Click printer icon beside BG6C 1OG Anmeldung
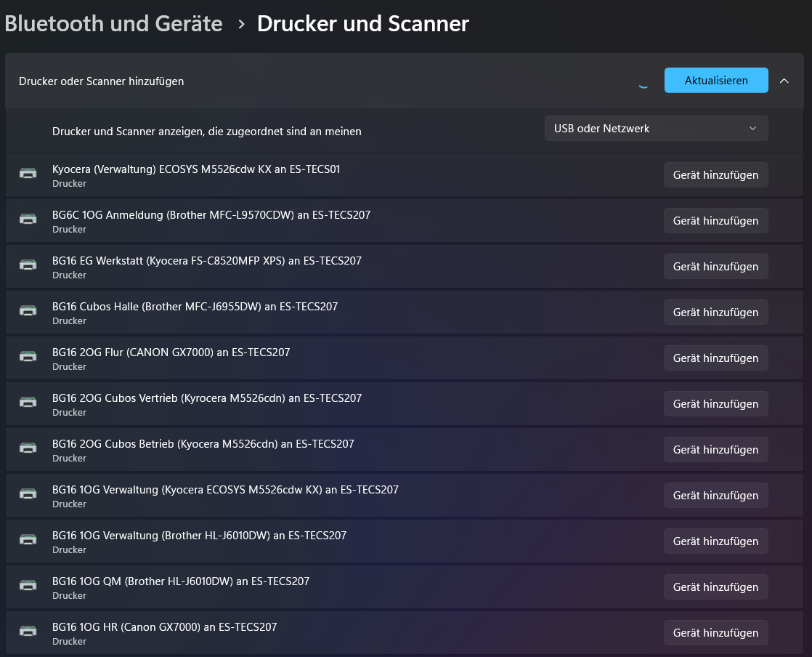 28,220
